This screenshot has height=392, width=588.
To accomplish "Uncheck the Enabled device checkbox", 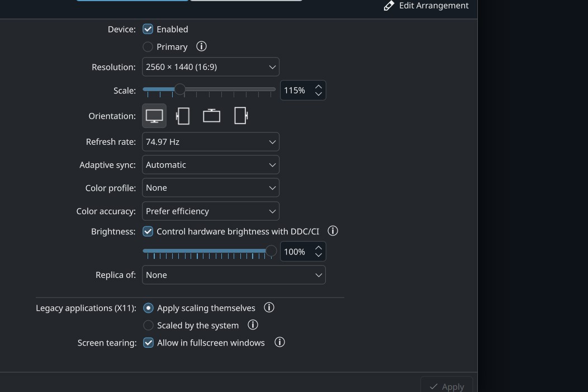I will (148, 29).
